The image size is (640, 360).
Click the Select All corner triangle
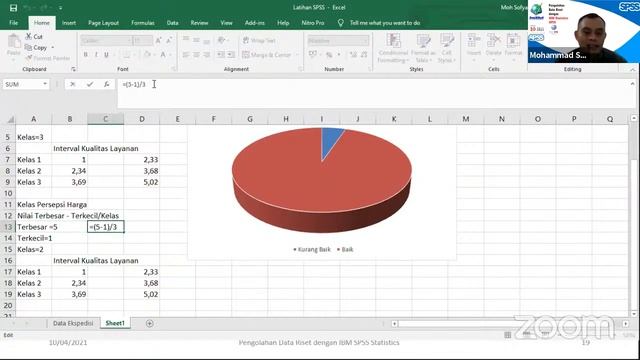[x=11, y=120]
